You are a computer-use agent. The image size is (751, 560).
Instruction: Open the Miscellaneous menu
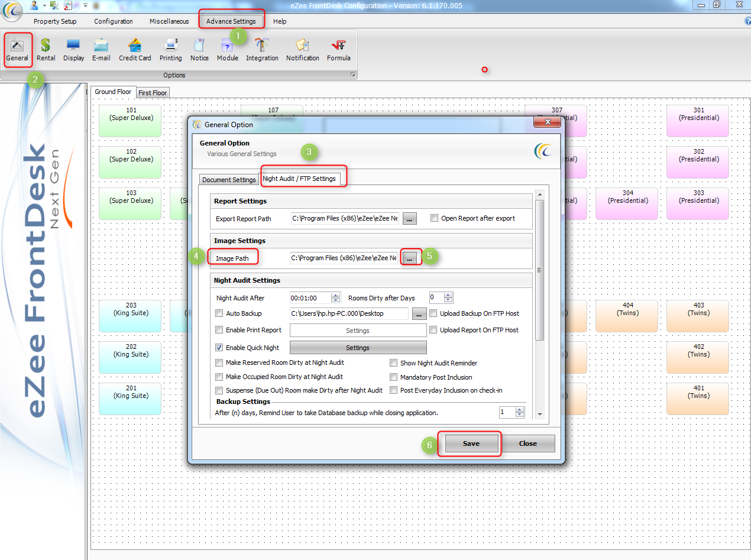(x=169, y=21)
